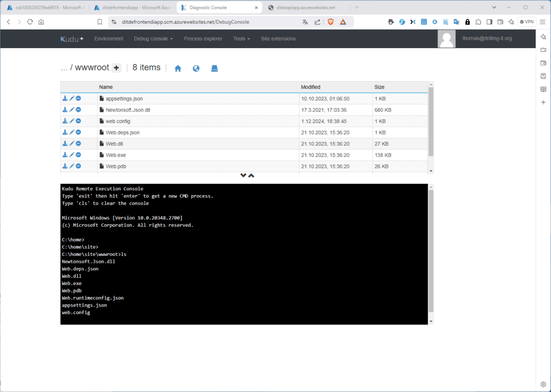This screenshot has width=551, height=392.
Task: Download the Web.exe file
Action: [x=65, y=154]
